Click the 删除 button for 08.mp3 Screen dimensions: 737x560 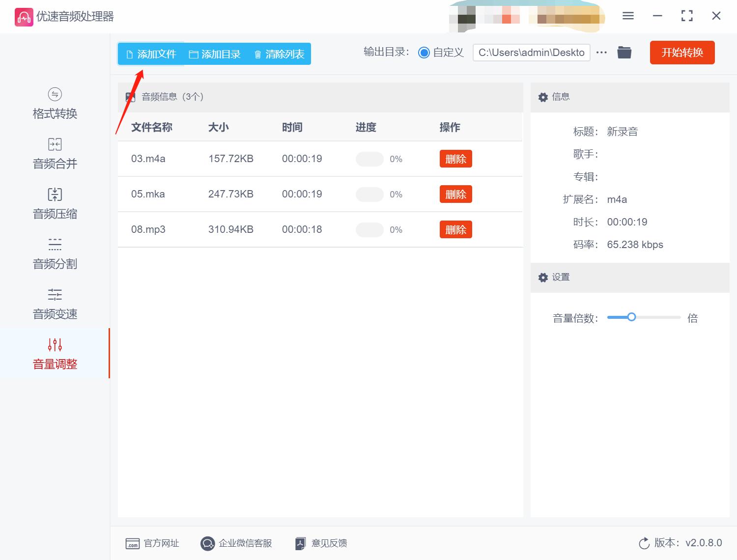tap(455, 229)
